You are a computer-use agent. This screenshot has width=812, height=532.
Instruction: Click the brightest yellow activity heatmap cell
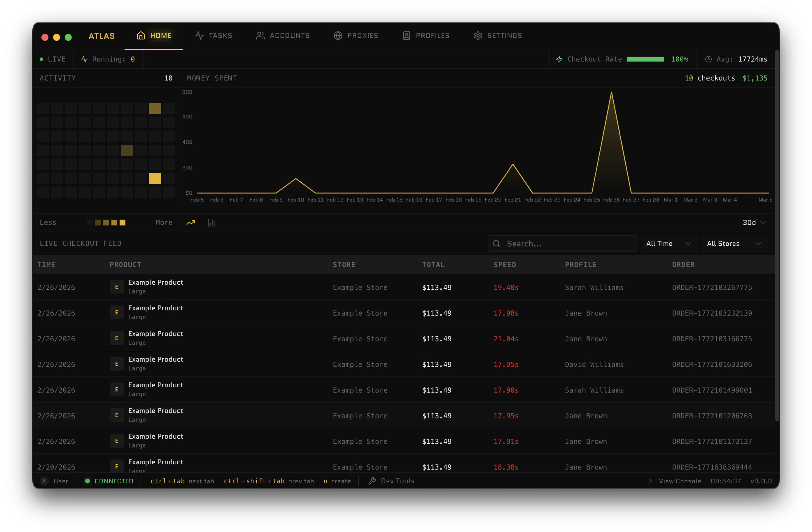tap(155, 178)
